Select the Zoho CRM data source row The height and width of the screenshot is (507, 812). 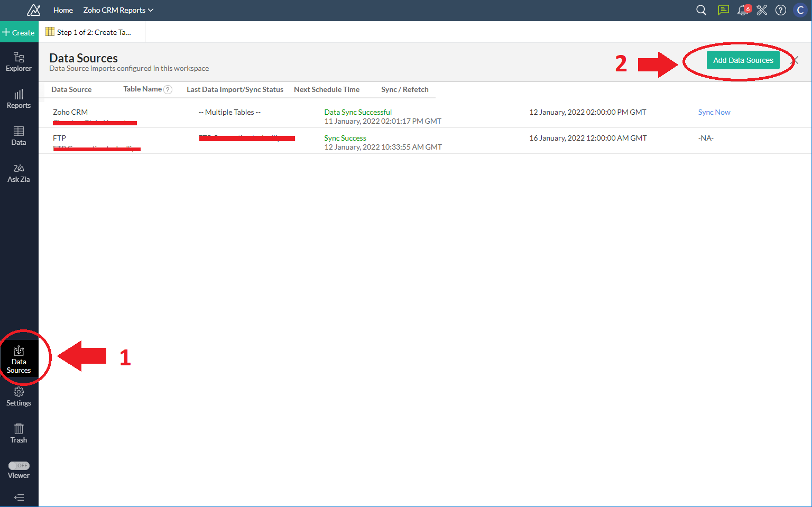click(70, 112)
